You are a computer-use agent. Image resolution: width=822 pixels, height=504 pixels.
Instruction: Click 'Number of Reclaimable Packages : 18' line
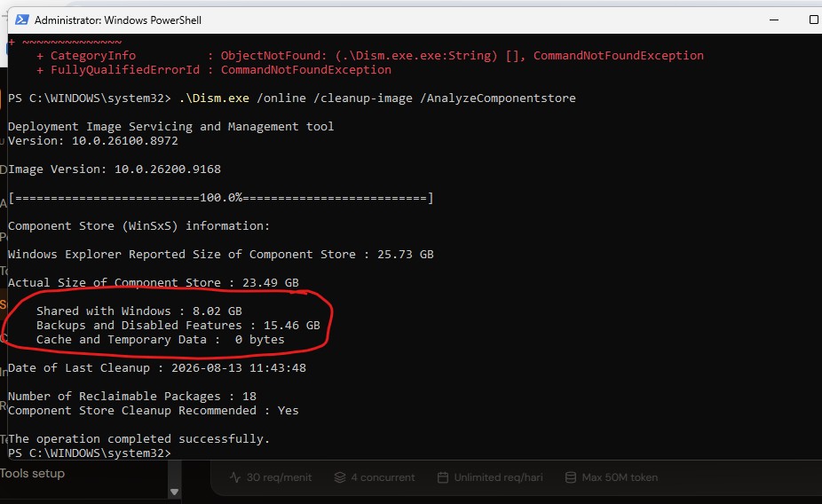tap(132, 396)
